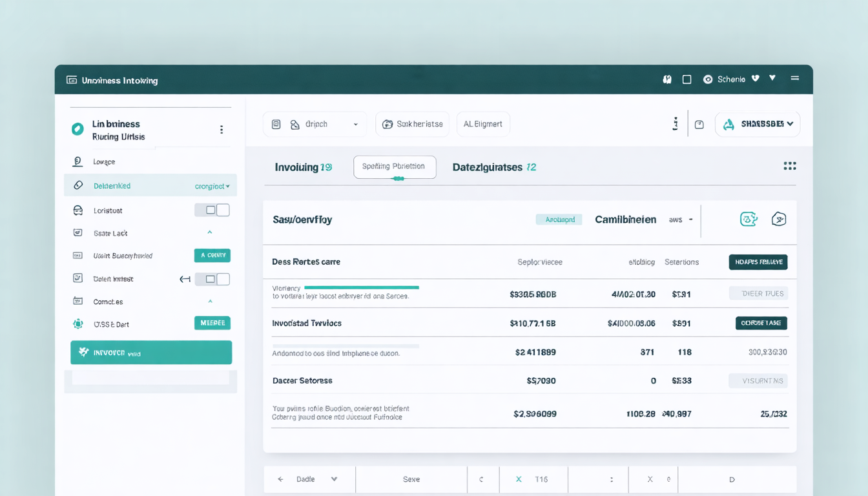The height and width of the screenshot is (496, 868).
Task: Switch to the "Invoiuing 19" tab
Action: pyautogui.click(x=304, y=167)
